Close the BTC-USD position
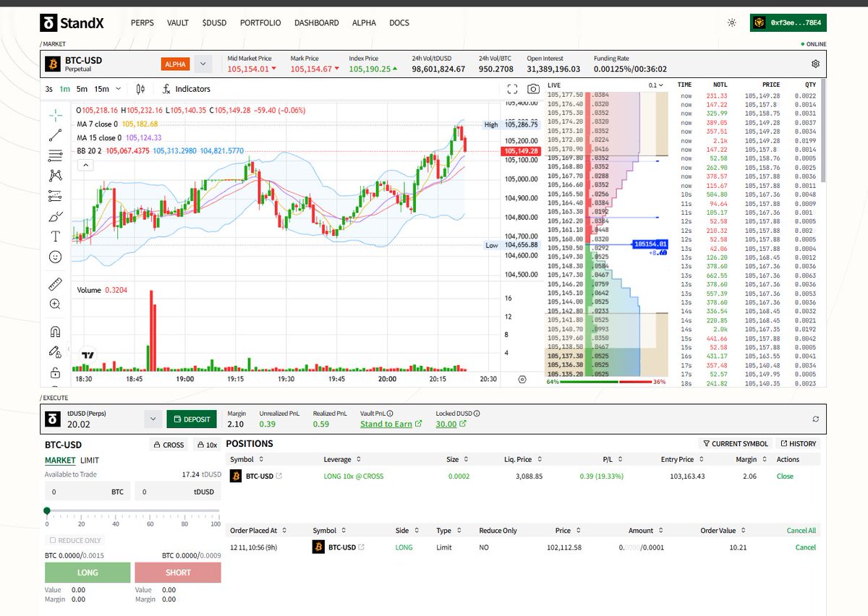The image size is (868, 616). 785,476
